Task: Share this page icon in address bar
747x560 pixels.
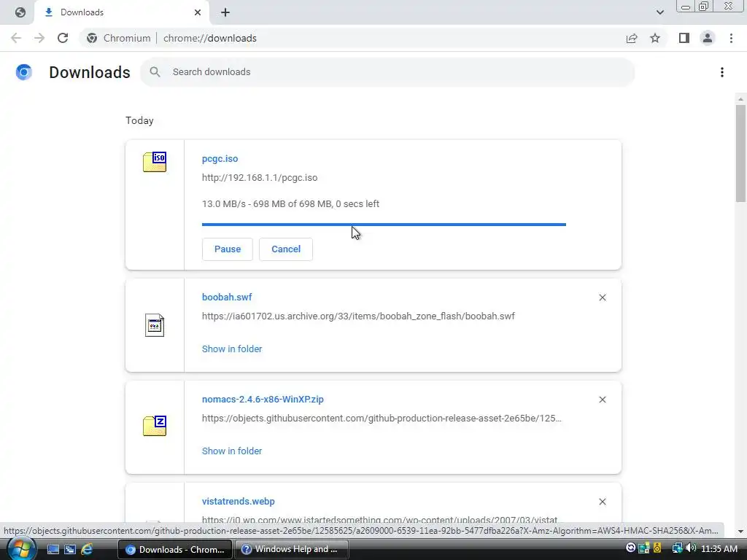Action: coord(632,38)
